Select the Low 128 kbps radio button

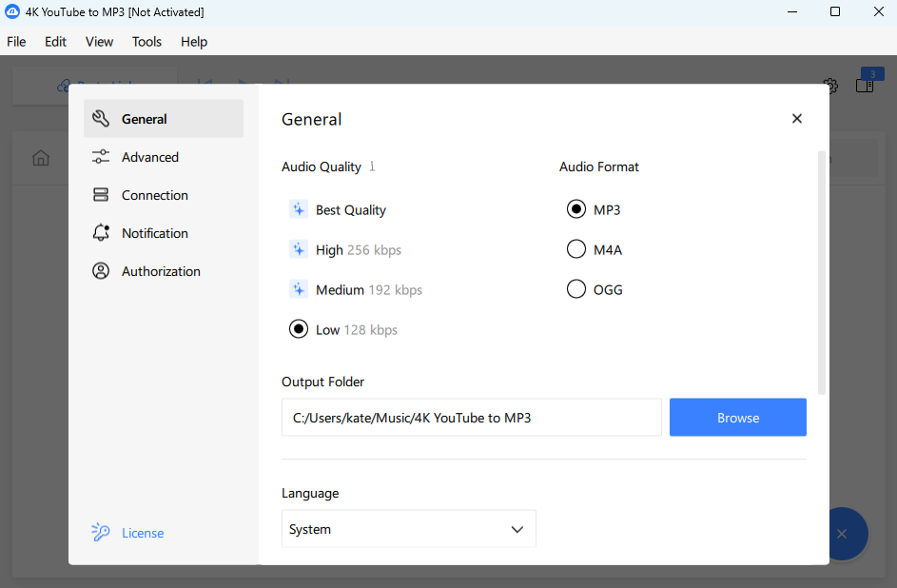tap(299, 329)
